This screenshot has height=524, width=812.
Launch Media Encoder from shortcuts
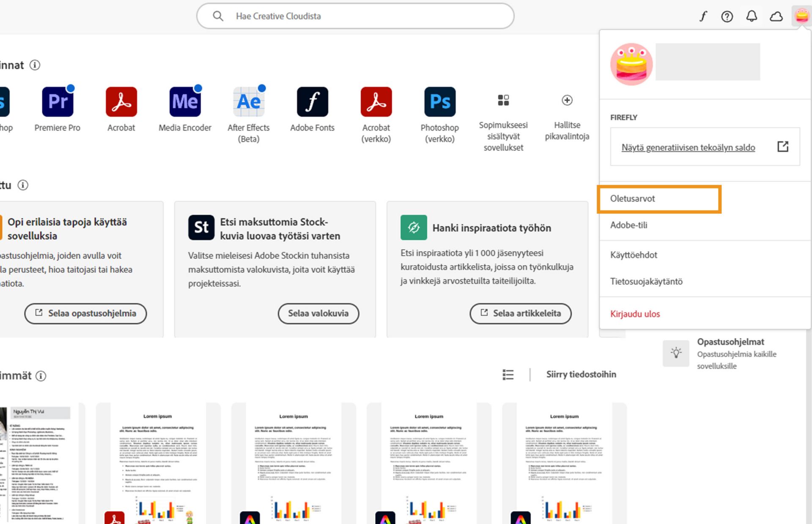click(x=185, y=102)
